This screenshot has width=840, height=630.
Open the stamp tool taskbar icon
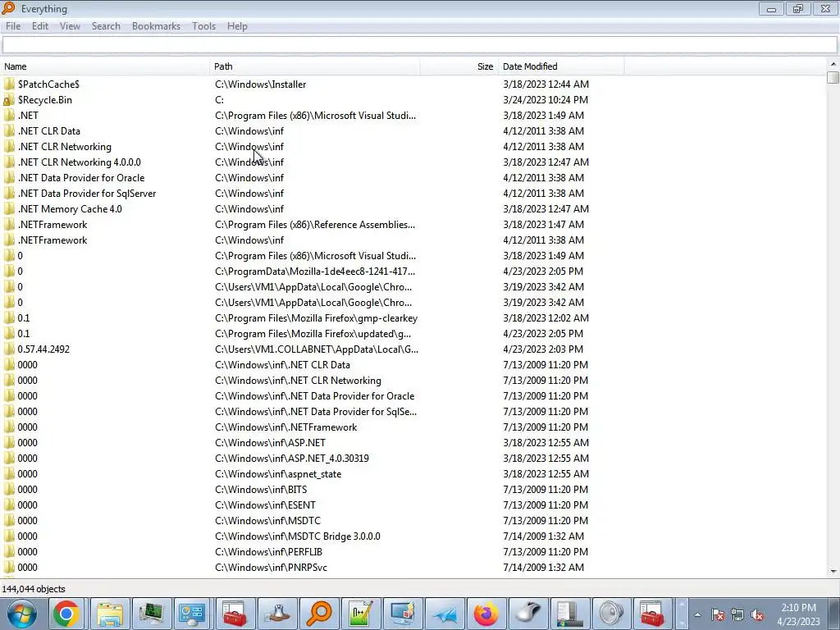tap(277, 614)
